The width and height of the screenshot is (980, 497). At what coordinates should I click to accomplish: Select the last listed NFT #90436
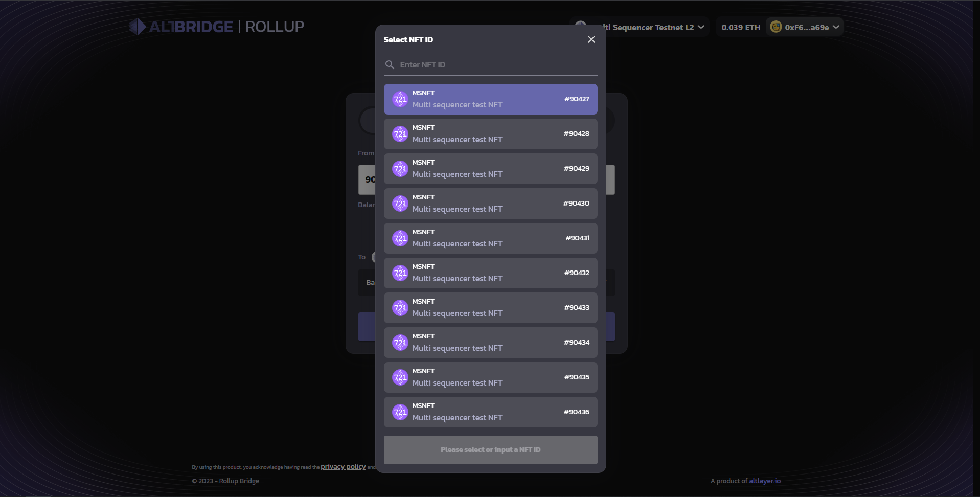click(491, 412)
